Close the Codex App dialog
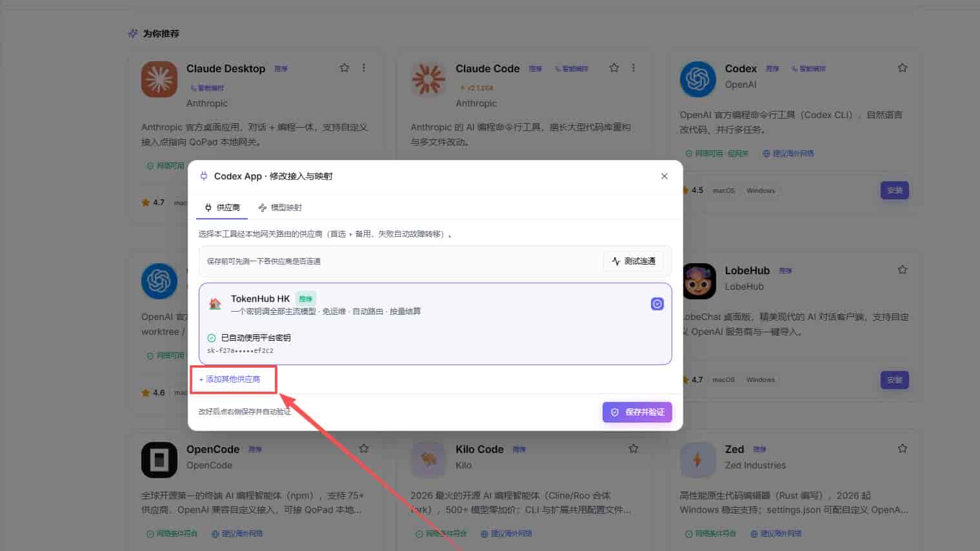Screen dimensions: 980x551 coord(665,176)
